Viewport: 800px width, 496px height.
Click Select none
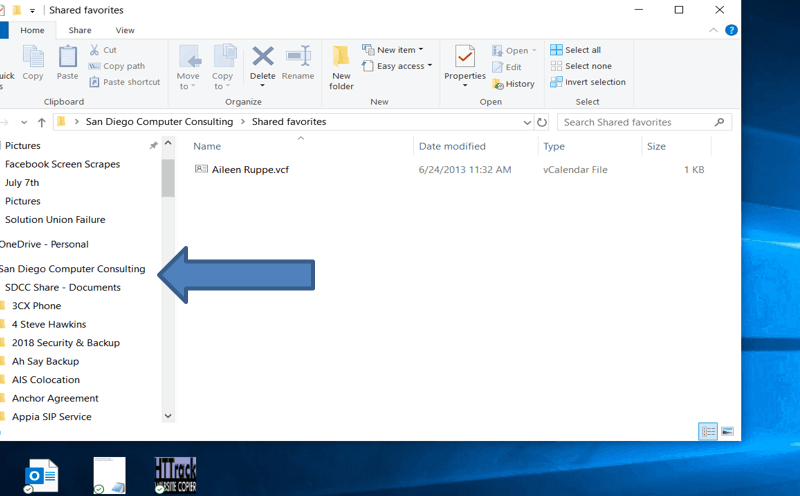[581, 66]
